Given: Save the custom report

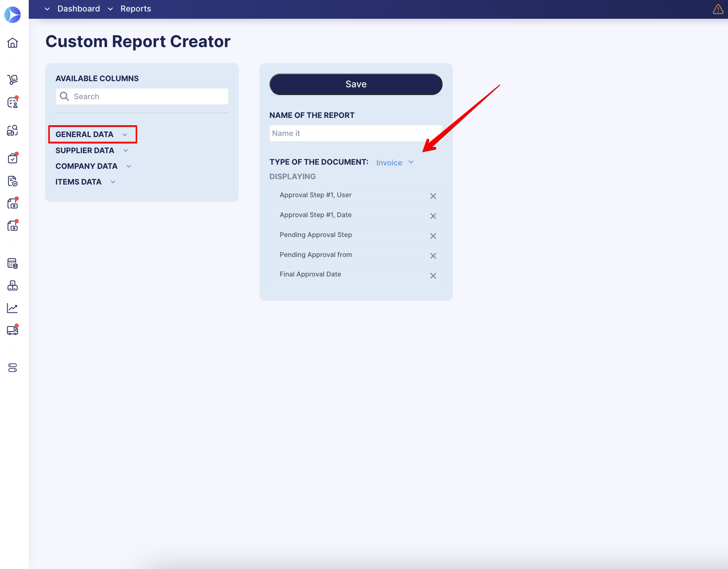Looking at the screenshot, I should click(x=356, y=84).
